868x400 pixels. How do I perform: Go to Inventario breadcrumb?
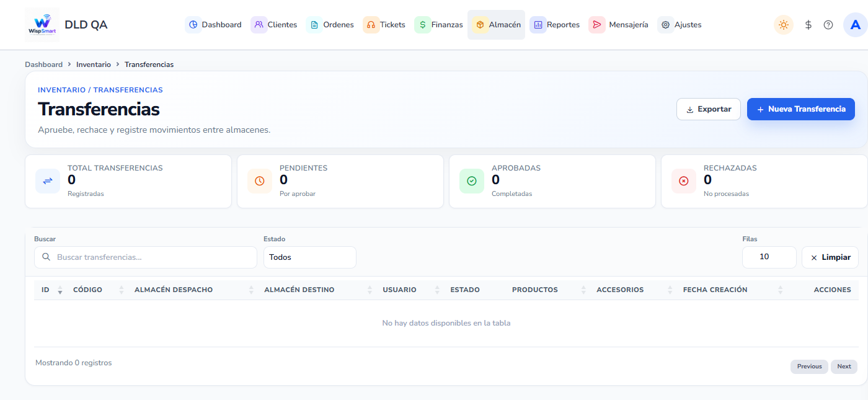[94, 64]
